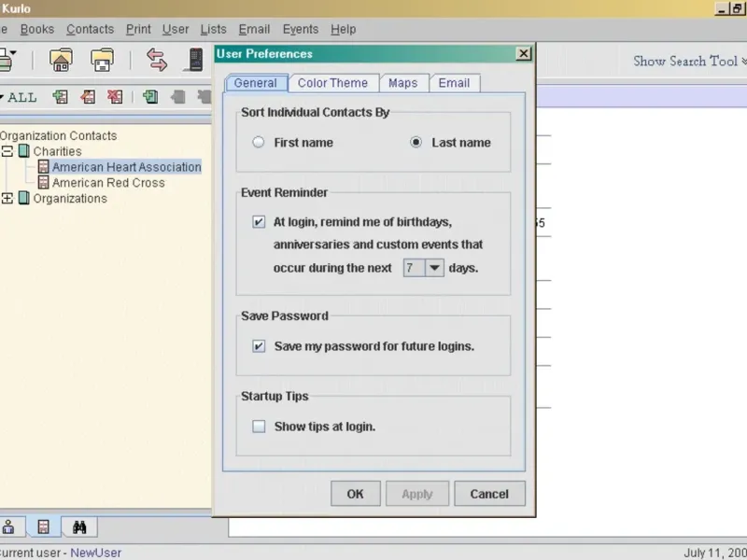Click the home folder toolbar icon
Image resolution: width=747 pixels, height=560 pixels.
click(61, 61)
